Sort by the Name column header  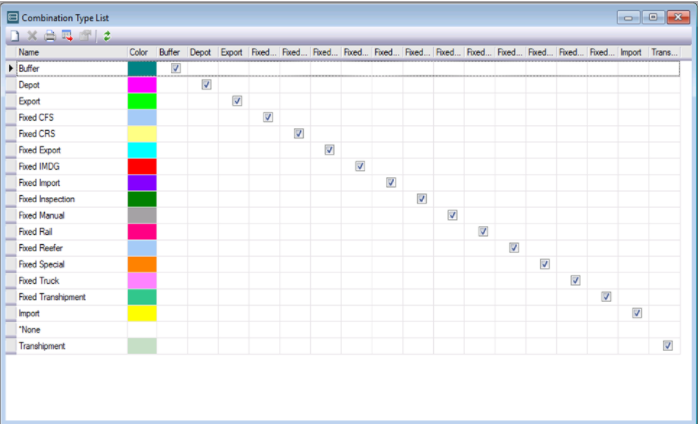[72, 53]
